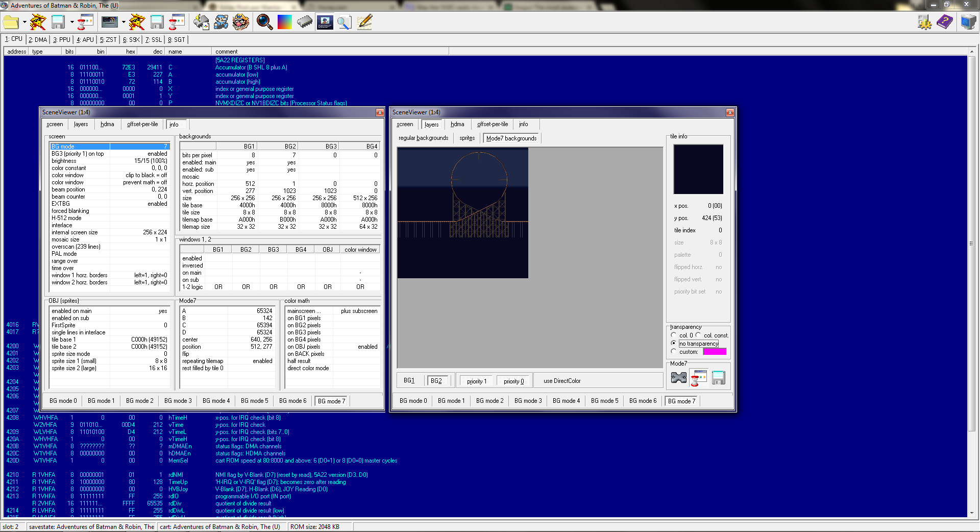
Task: Open the hdma tab in left SceneViewer
Action: [107, 124]
